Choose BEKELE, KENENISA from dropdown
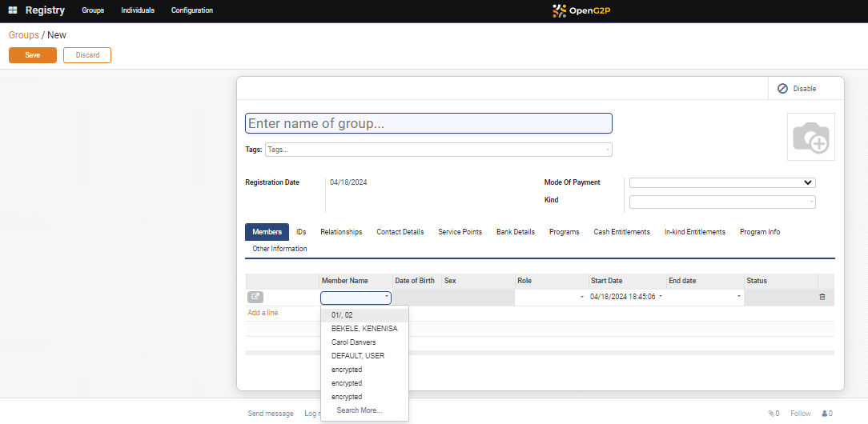 (x=364, y=329)
